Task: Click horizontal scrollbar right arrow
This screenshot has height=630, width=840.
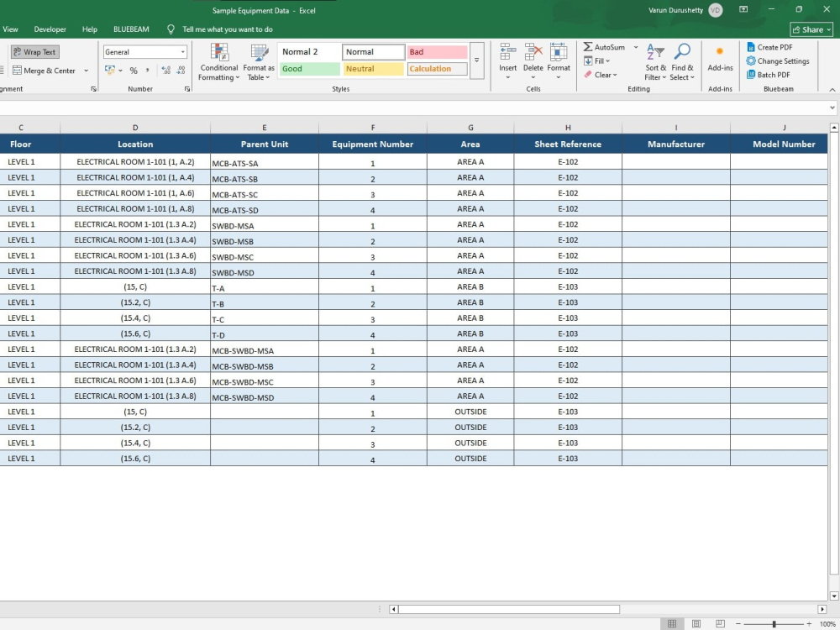Action: (x=822, y=609)
